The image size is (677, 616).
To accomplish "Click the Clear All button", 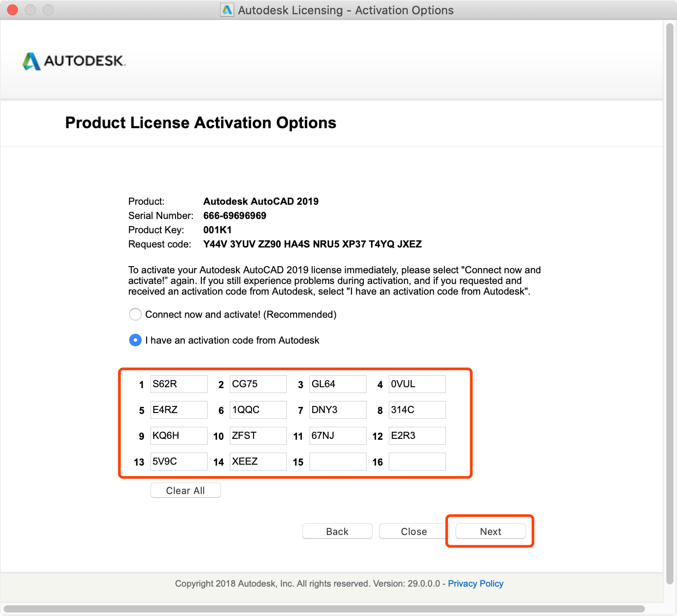I will click(x=185, y=490).
